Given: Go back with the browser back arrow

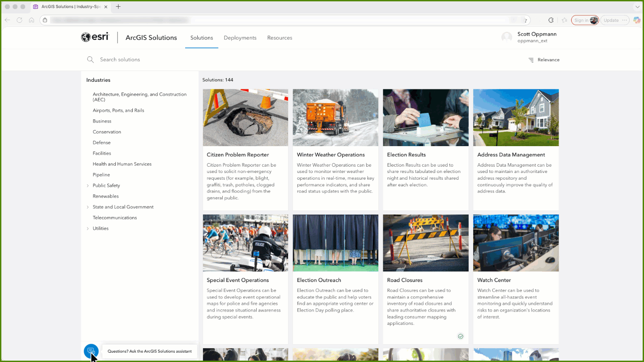Looking at the screenshot, I should pyautogui.click(x=7, y=20).
